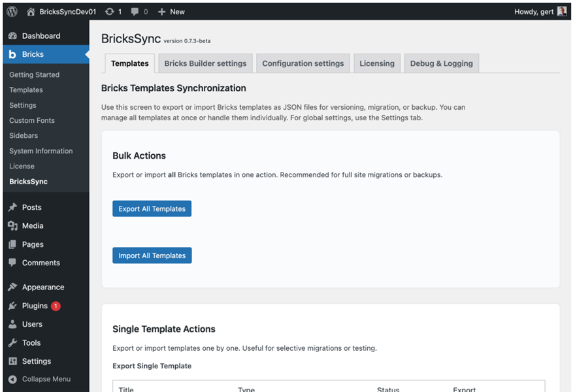Click the user avatar next to Howdy, gert
575x392 pixels.
point(562,11)
